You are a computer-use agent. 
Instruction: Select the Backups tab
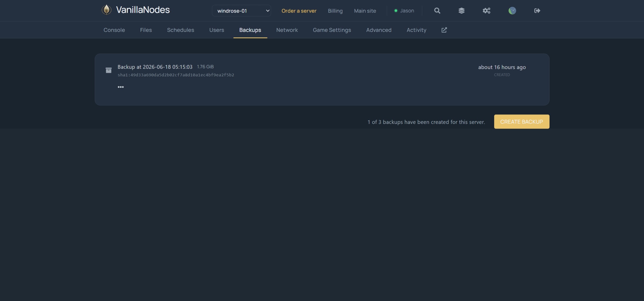(250, 30)
